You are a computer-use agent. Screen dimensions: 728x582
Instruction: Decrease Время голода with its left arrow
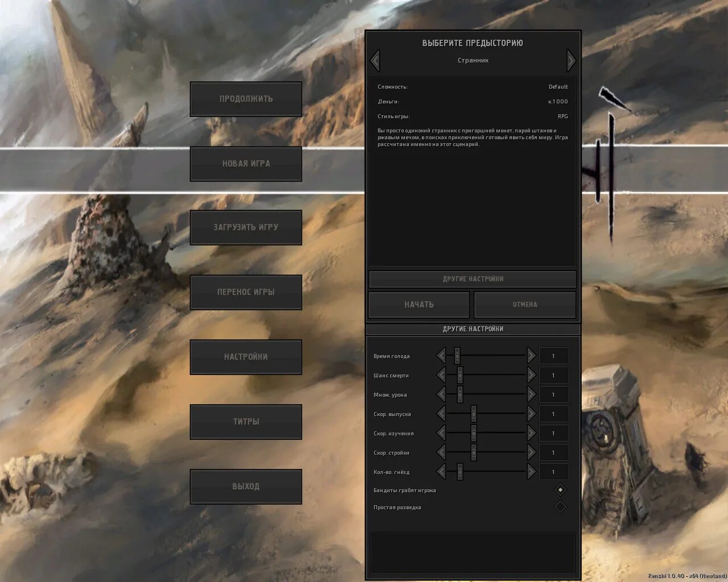pos(441,356)
